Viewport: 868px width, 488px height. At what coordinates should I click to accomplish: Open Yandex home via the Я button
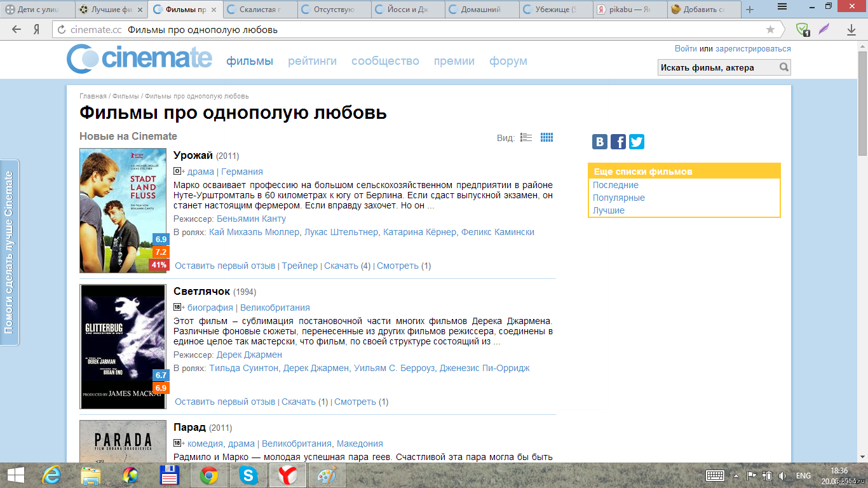pyautogui.click(x=37, y=30)
